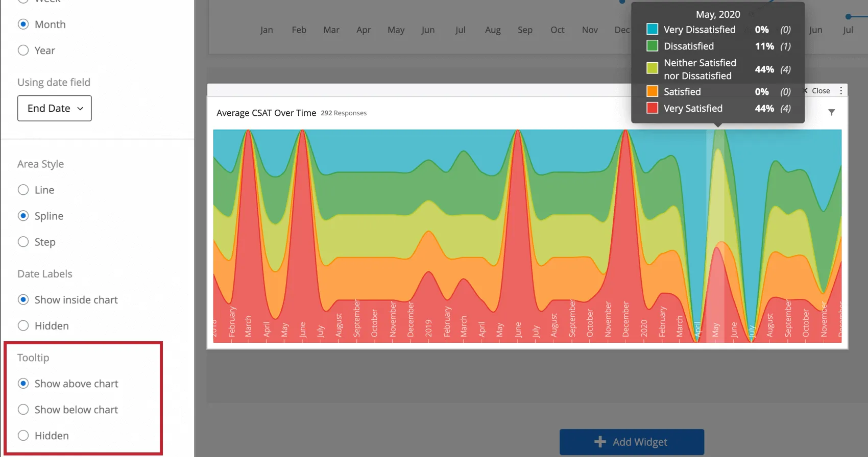
Task: Open the widget three-dot options menu
Action: point(841,91)
